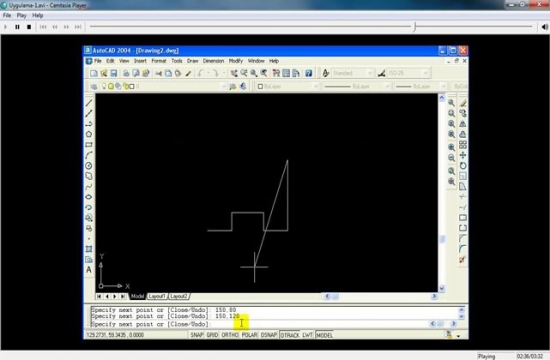Toggle GRID display in status bar
The width and height of the screenshot is (550, 360).
tap(213, 335)
